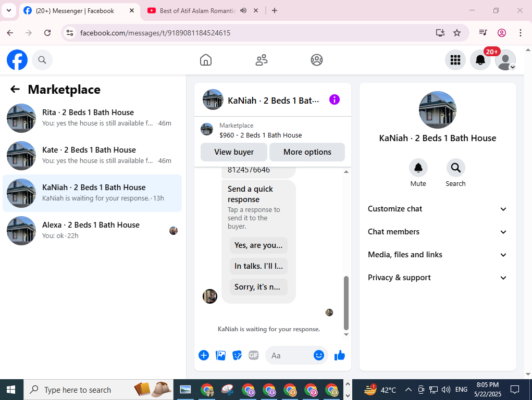The height and width of the screenshot is (400, 532).
Task: Go to Home feed icon
Action: (x=206, y=60)
